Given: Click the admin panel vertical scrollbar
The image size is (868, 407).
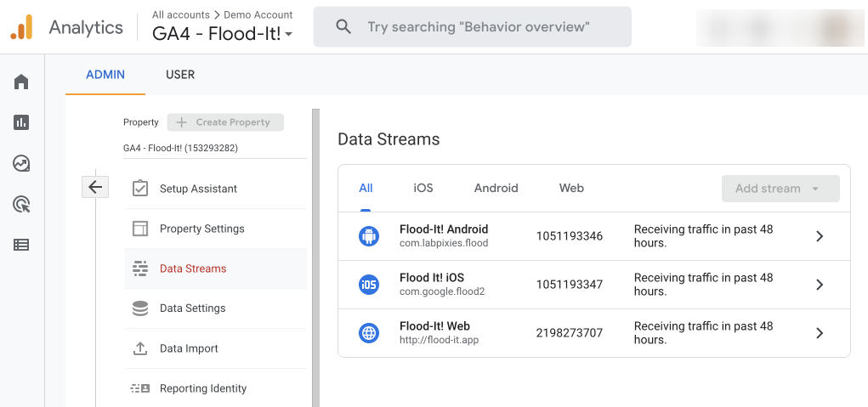Looking at the screenshot, I should click(x=315, y=257).
